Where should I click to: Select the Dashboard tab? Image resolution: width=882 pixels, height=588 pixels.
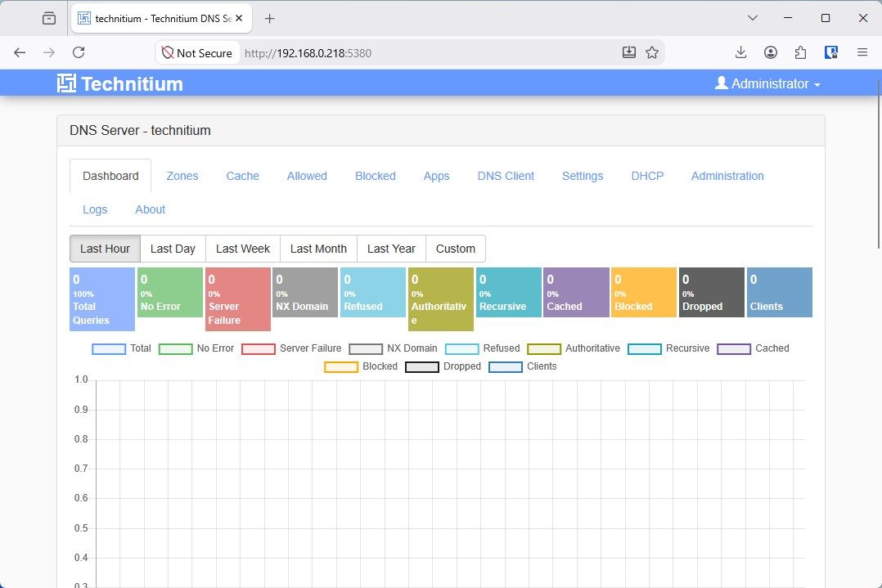110,176
